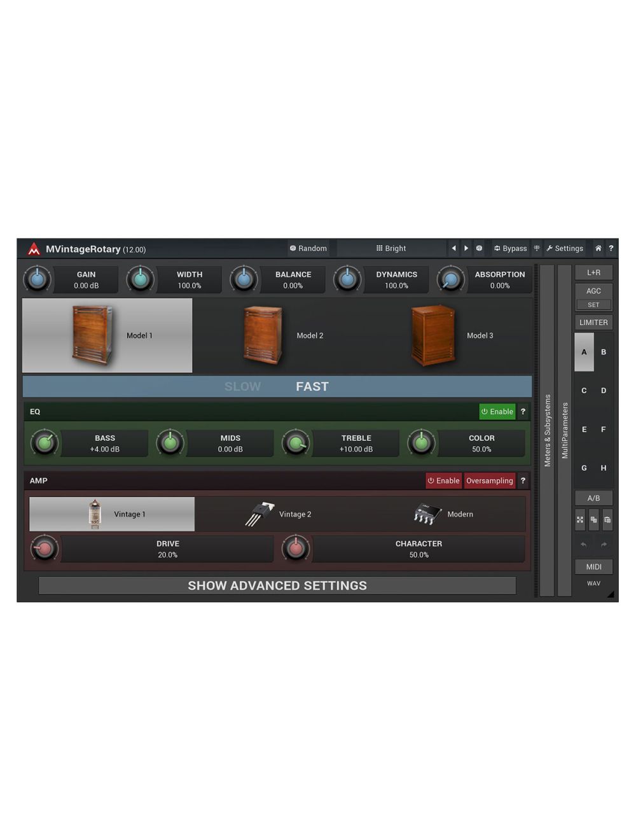636x840 pixels.
Task: Open the LIMITER panel
Action: 593,322
